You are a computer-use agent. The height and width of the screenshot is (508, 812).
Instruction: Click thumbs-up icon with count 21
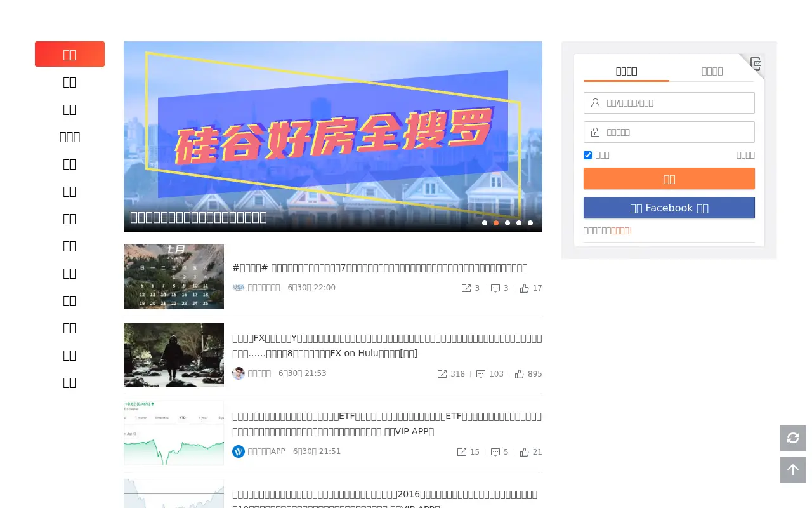(x=524, y=452)
